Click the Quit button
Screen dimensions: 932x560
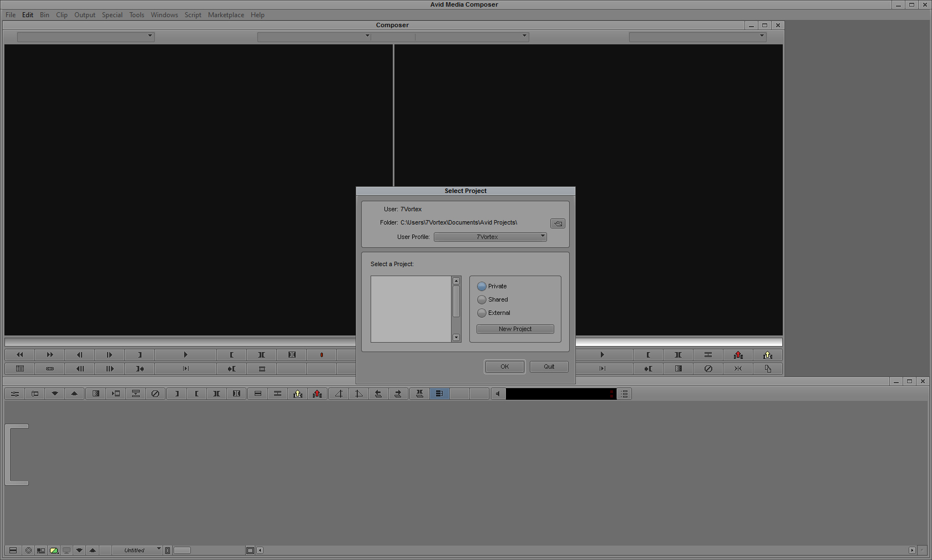pyautogui.click(x=549, y=366)
